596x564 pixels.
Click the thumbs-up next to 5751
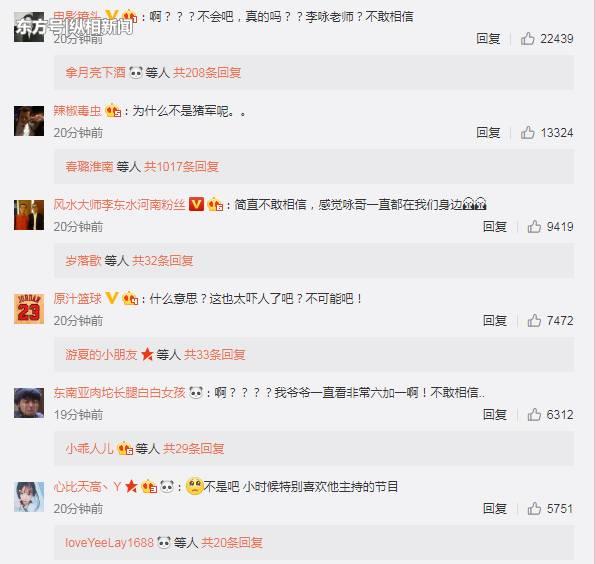coord(534,509)
